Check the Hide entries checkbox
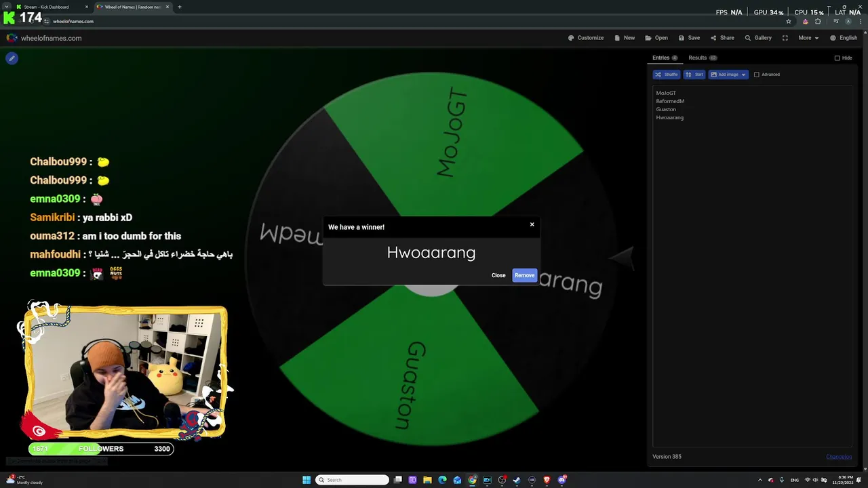Screen dimensions: 868x488 coord(837,58)
